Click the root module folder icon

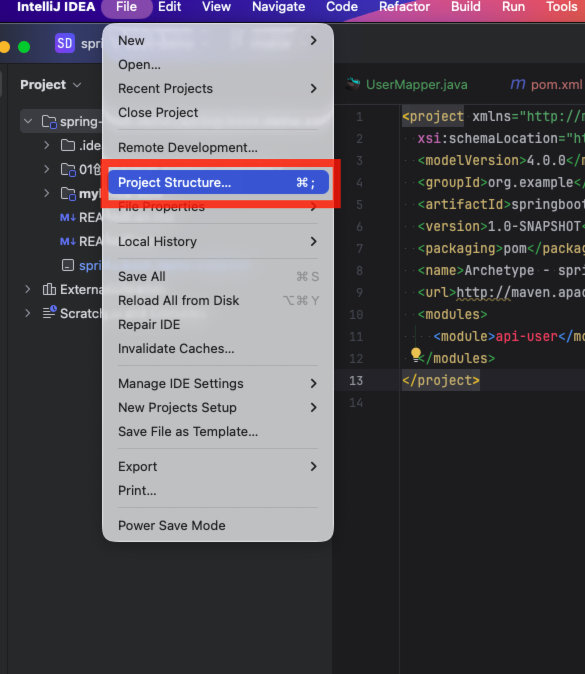click(49, 122)
